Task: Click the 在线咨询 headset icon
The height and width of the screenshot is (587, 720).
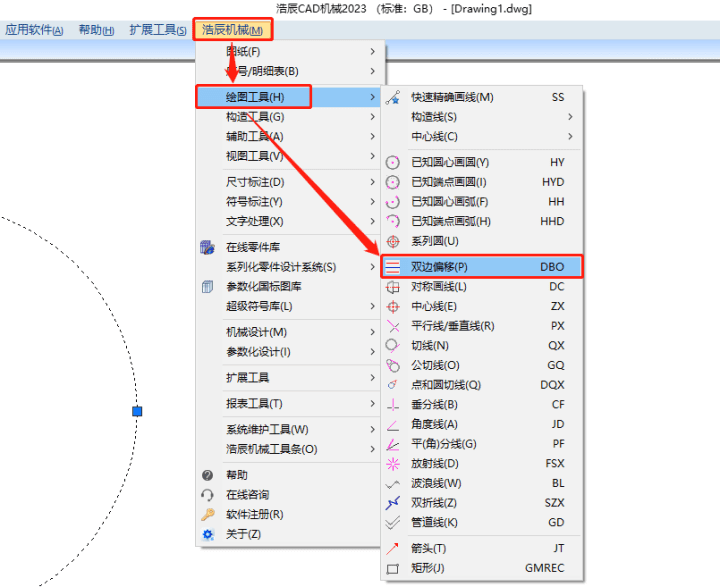Action: tap(208, 495)
